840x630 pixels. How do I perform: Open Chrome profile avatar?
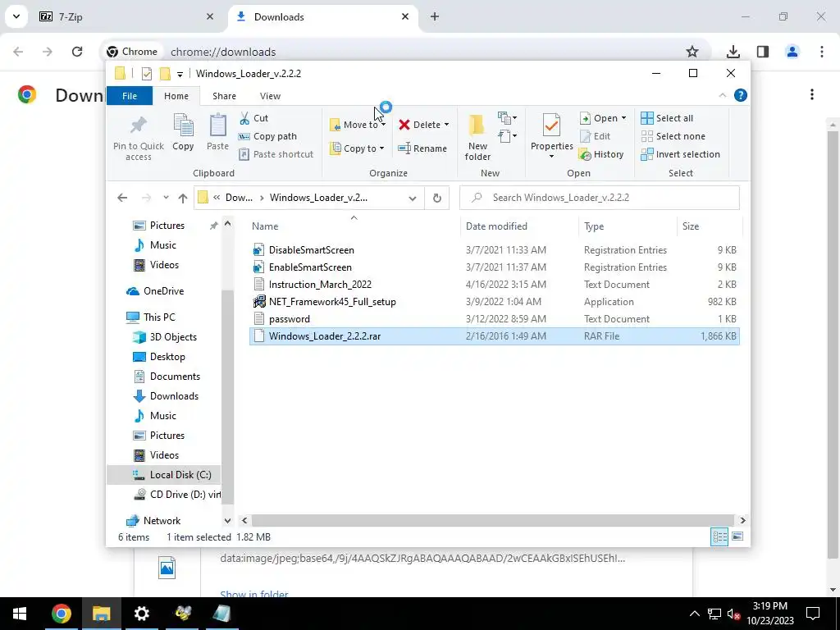pyautogui.click(x=792, y=52)
